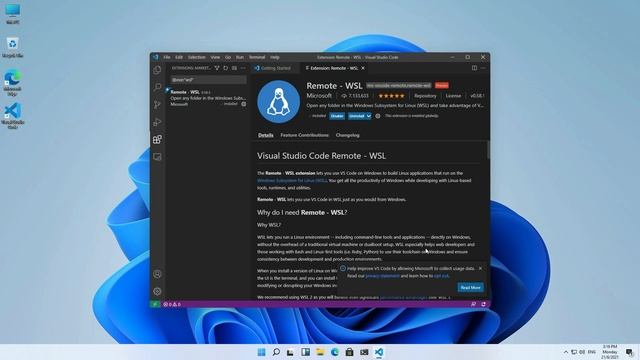Select the Feature Contributions tab
Viewport: 640px width, 360px height.
click(304, 135)
